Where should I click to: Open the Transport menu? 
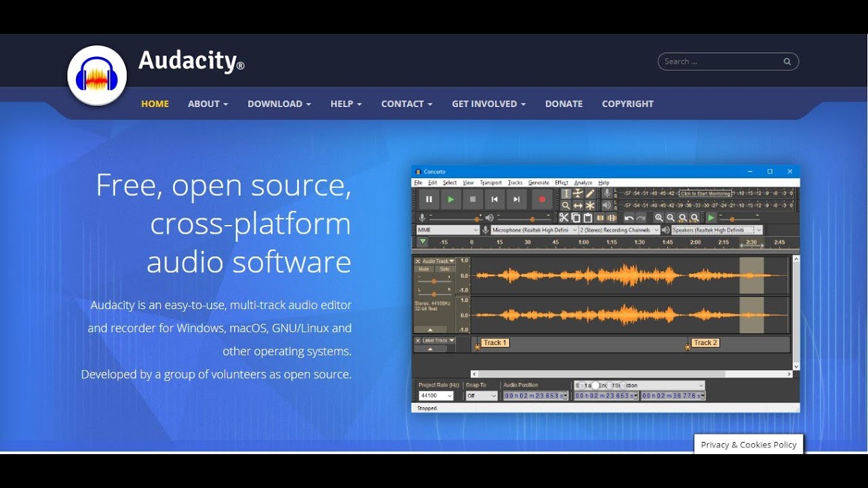491,183
